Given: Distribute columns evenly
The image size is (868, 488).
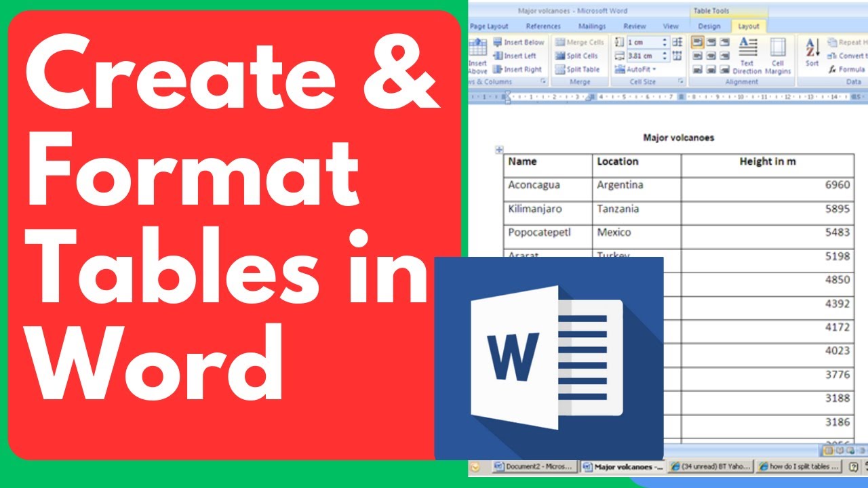Looking at the screenshot, I should coord(677,56).
